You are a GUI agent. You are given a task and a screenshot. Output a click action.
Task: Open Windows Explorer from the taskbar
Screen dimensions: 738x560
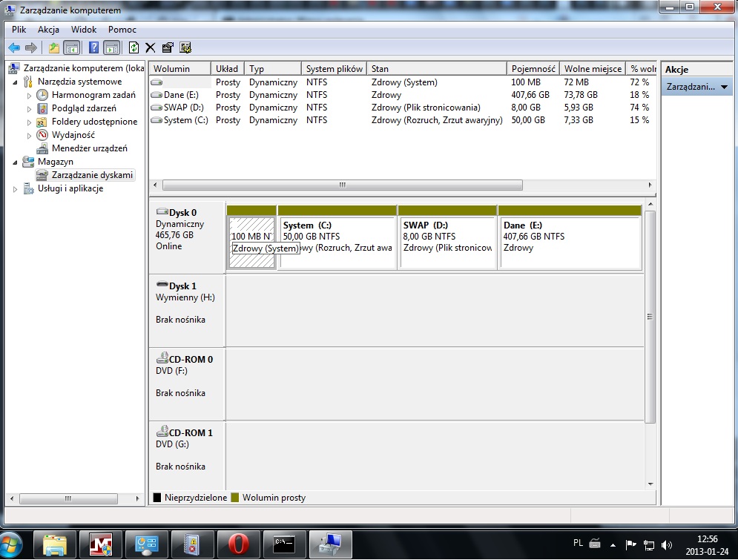55,545
